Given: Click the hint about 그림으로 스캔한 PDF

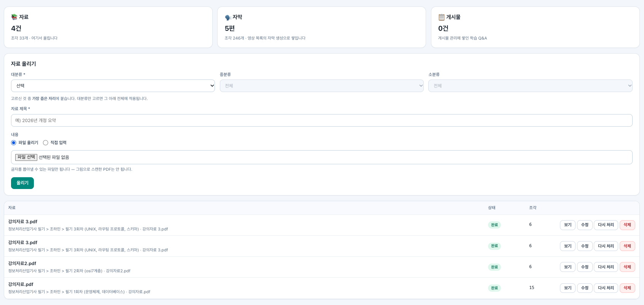Looking at the screenshot, I should (72, 169).
